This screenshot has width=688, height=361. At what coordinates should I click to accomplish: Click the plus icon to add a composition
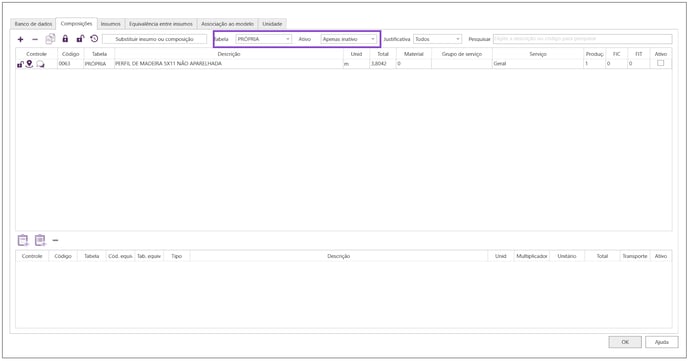coord(21,39)
